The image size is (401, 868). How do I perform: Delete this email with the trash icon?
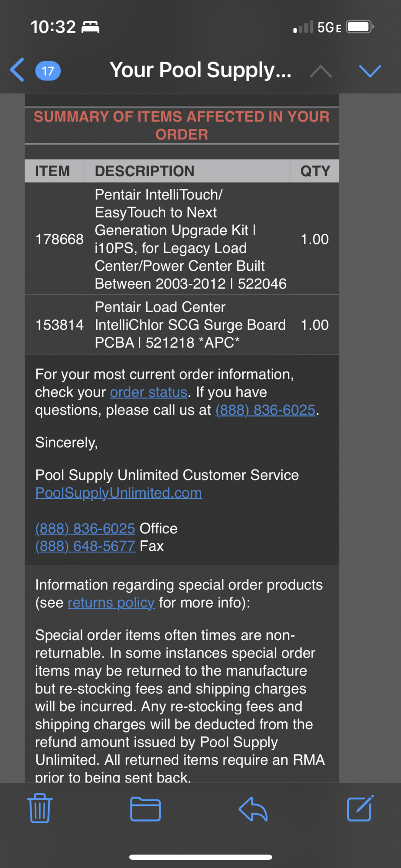40,808
